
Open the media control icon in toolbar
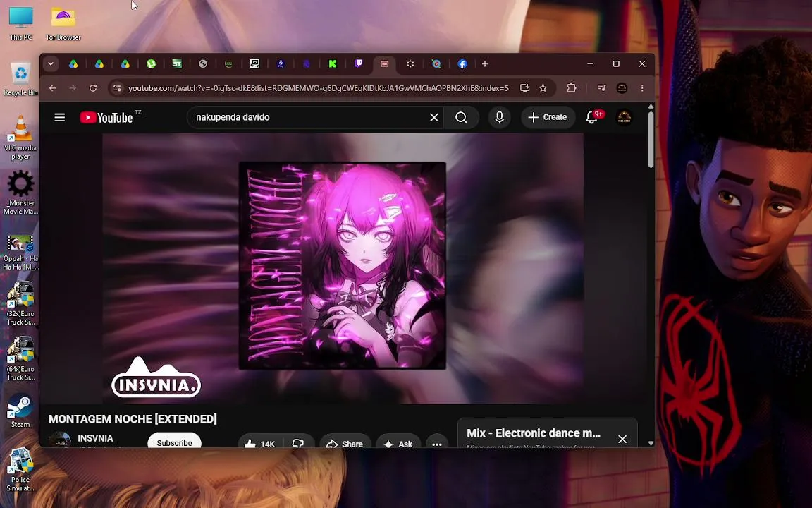point(601,88)
